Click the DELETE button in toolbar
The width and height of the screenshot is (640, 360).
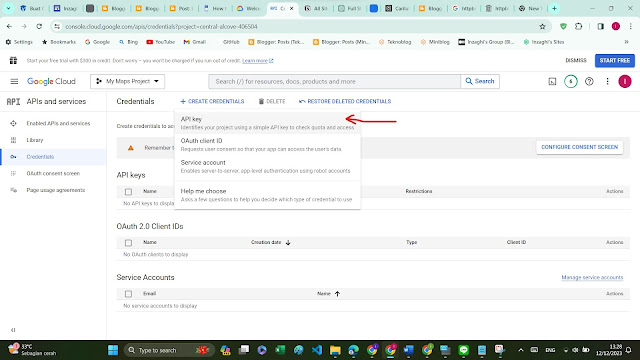pos(272,101)
